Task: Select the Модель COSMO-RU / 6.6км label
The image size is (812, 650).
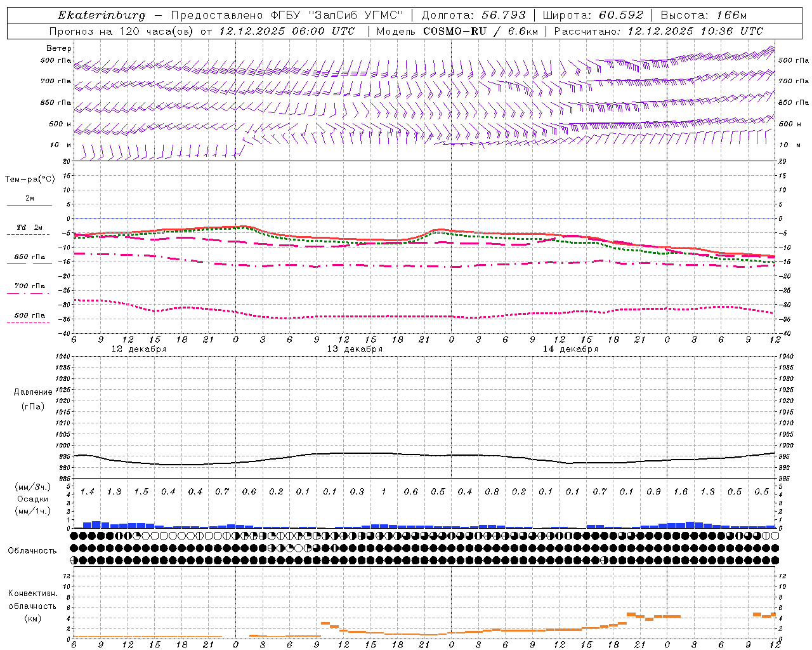Action: [x=457, y=31]
